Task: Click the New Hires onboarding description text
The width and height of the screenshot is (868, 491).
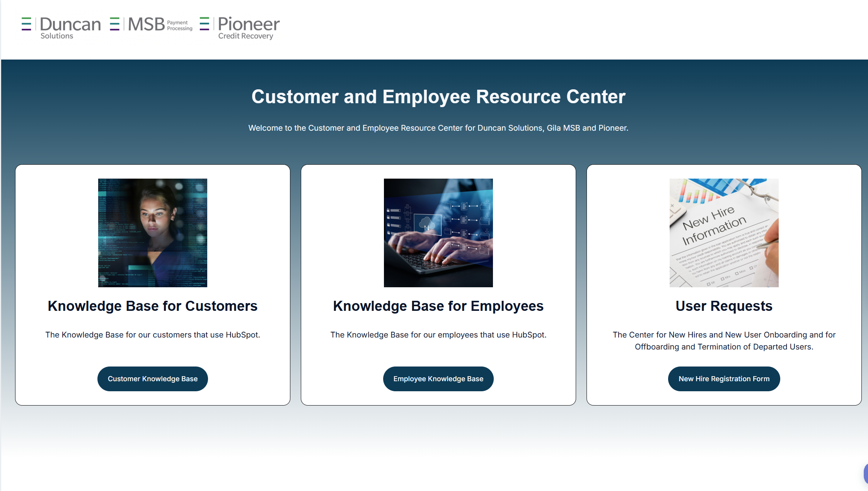Action: point(724,341)
